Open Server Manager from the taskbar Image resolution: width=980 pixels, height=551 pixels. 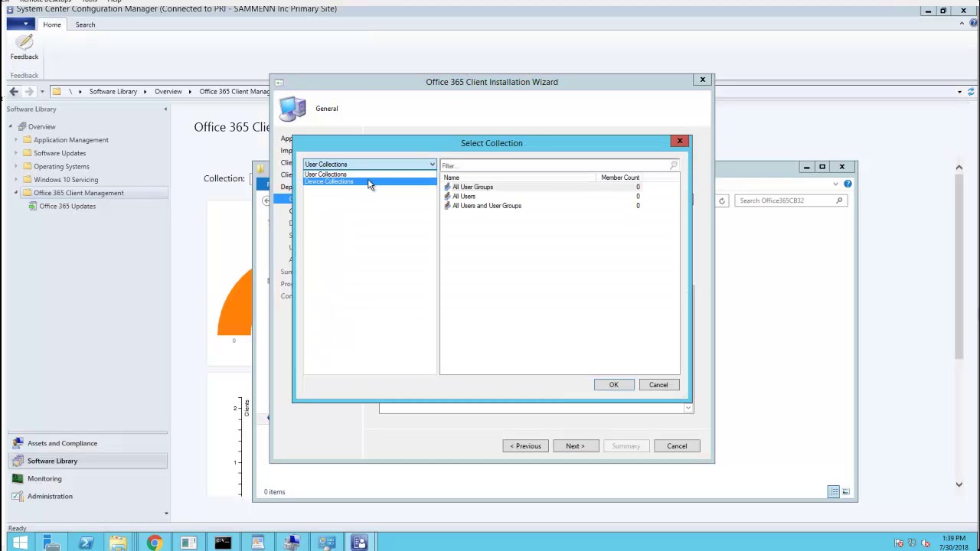point(51,543)
